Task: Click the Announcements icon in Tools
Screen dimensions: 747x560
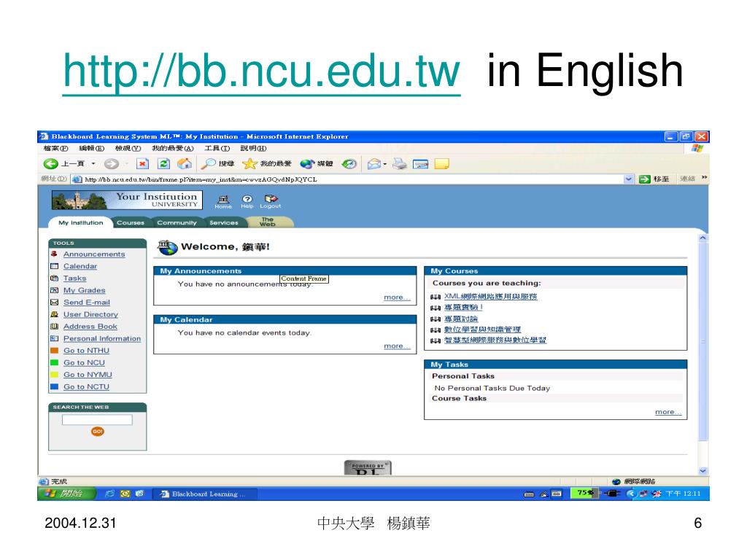Action: (x=54, y=254)
